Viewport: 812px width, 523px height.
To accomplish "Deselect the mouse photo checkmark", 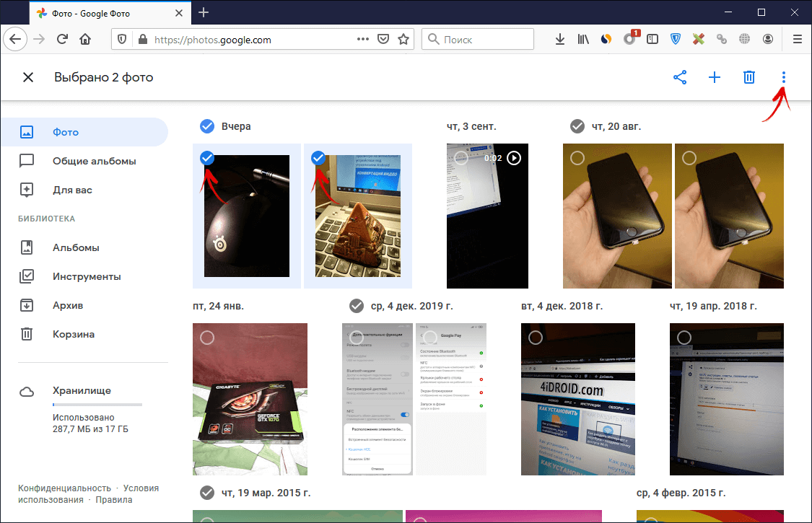I will pyautogui.click(x=207, y=158).
